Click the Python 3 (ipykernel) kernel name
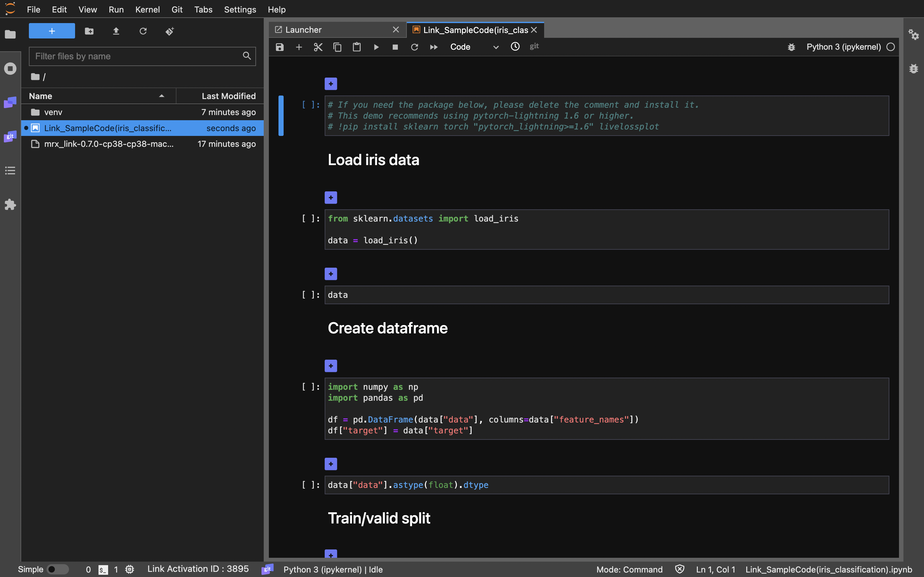Viewport: 924px width, 577px height. click(x=843, y=47)
